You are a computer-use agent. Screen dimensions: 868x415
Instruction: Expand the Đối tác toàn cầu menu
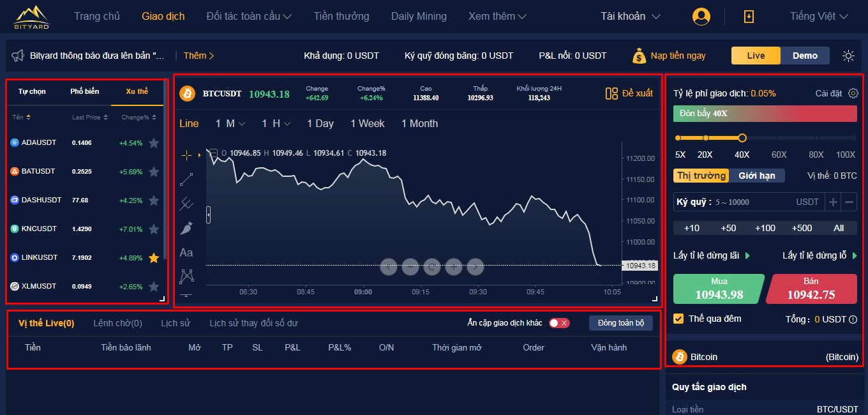tap(249, 17)
